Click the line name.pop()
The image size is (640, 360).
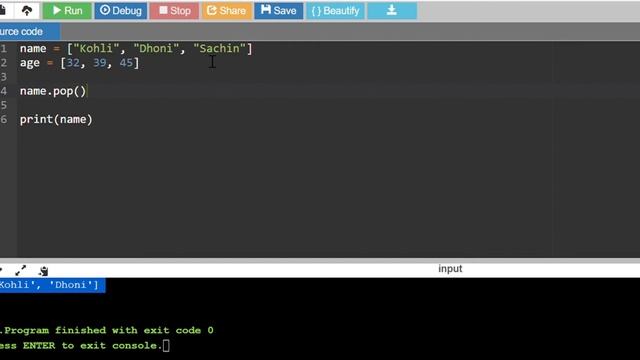53,91
